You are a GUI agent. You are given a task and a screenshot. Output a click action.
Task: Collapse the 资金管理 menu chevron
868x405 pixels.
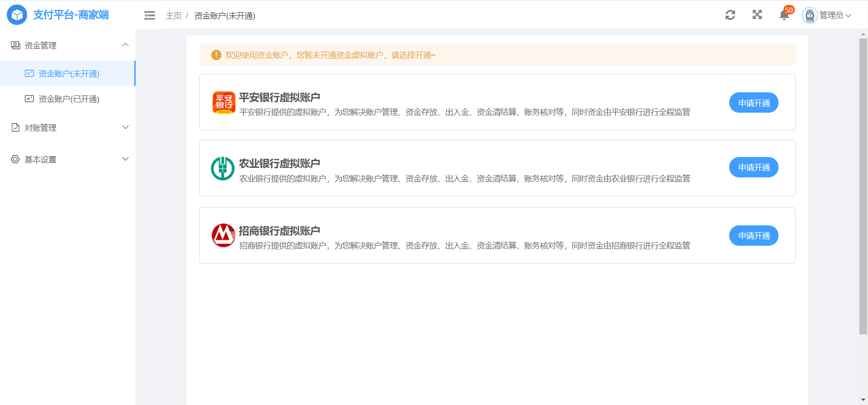(126, 45)
